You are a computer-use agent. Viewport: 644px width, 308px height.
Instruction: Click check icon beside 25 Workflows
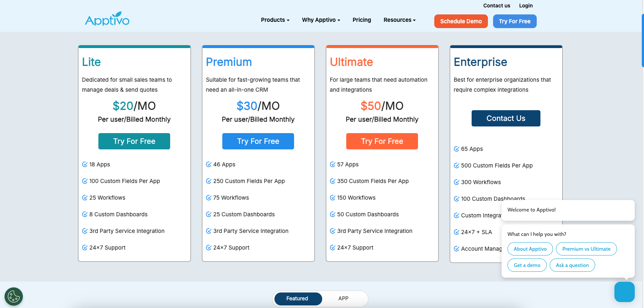[x=85, y=198]
